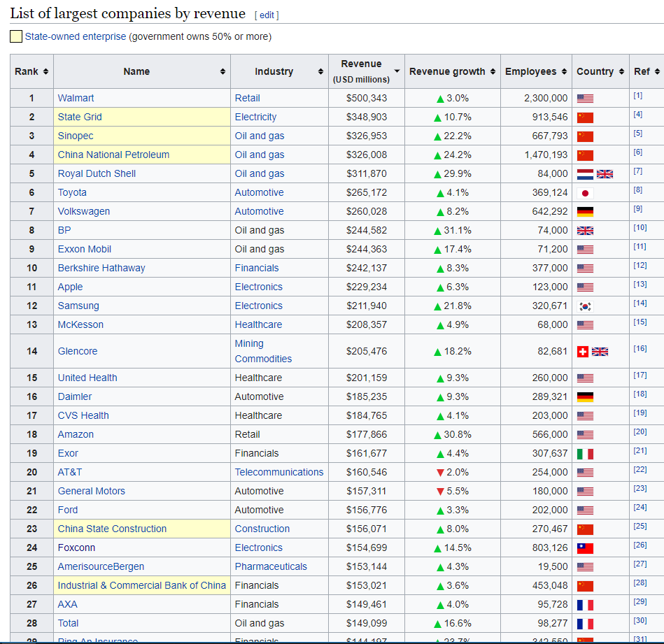Open reference [1] in Walmart's row
Viewport: 664px width, 644px height.
[637, 95]
